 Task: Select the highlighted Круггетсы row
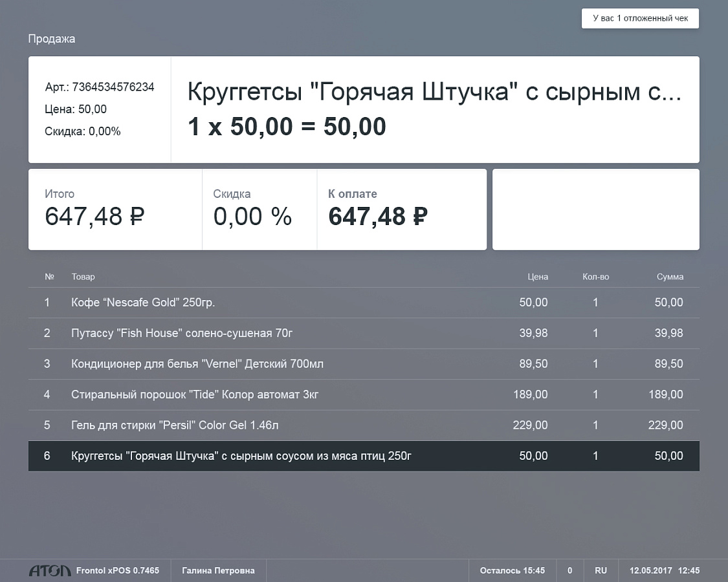coord(364,456)
